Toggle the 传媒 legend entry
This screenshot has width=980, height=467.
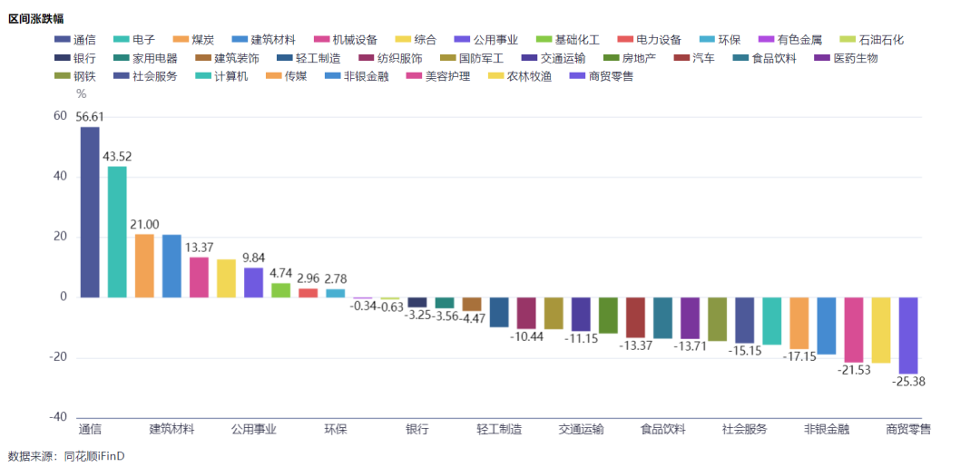click(x=286, y=78)
